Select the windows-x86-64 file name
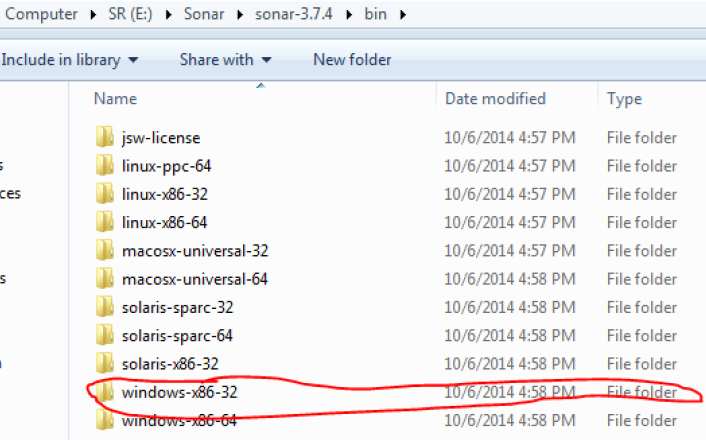 [179, 420]
